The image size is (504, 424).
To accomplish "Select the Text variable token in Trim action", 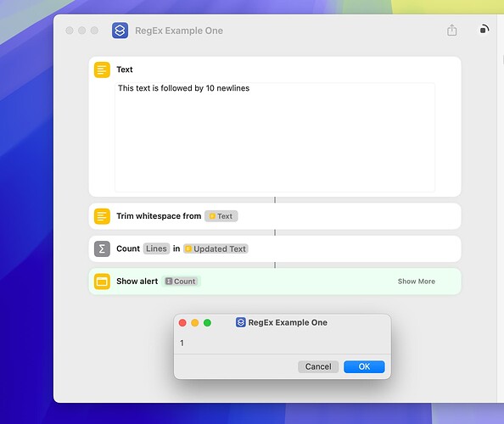I will tap(221, 216).
